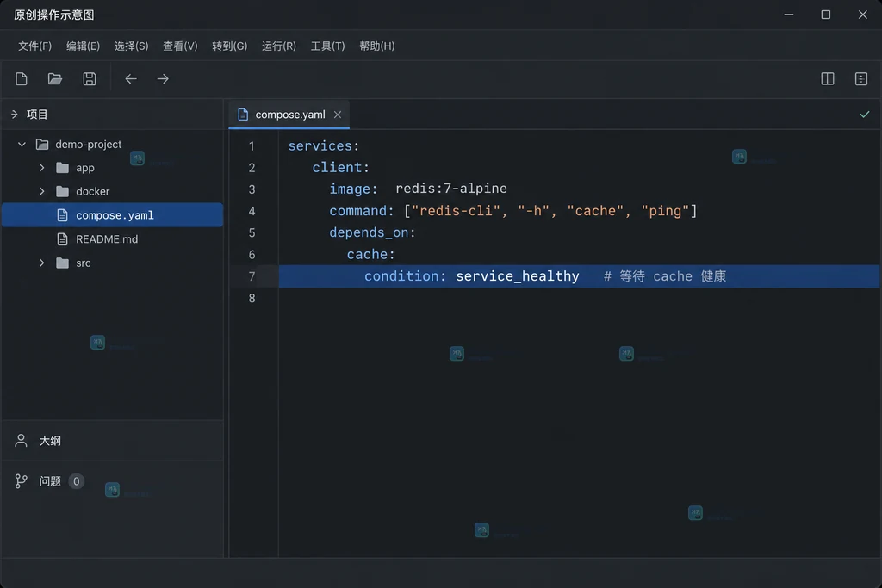Toggle split editor layout icon

(828, 78)
